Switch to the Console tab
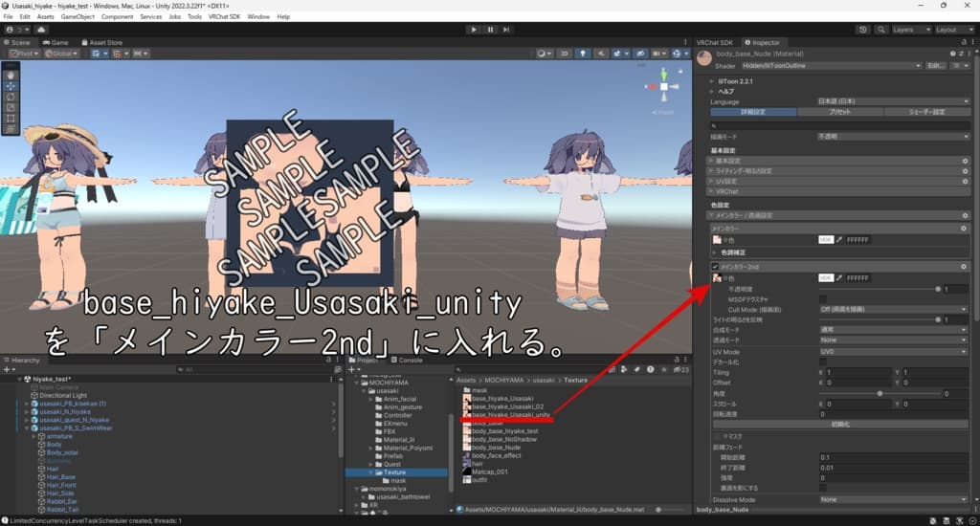The width and height of the screenshot is (980, 526). (407, 361)
